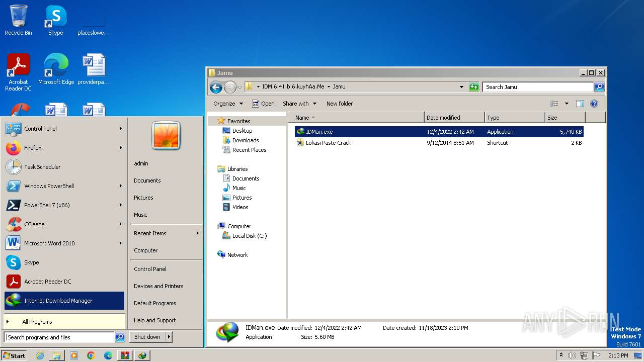644x362 pixels.
Task: Open Chrome from taskbar
Action: 91,355
